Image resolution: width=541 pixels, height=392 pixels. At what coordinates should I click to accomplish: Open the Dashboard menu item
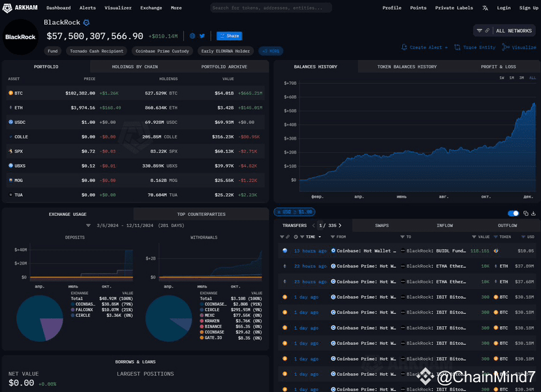point(58,8)
